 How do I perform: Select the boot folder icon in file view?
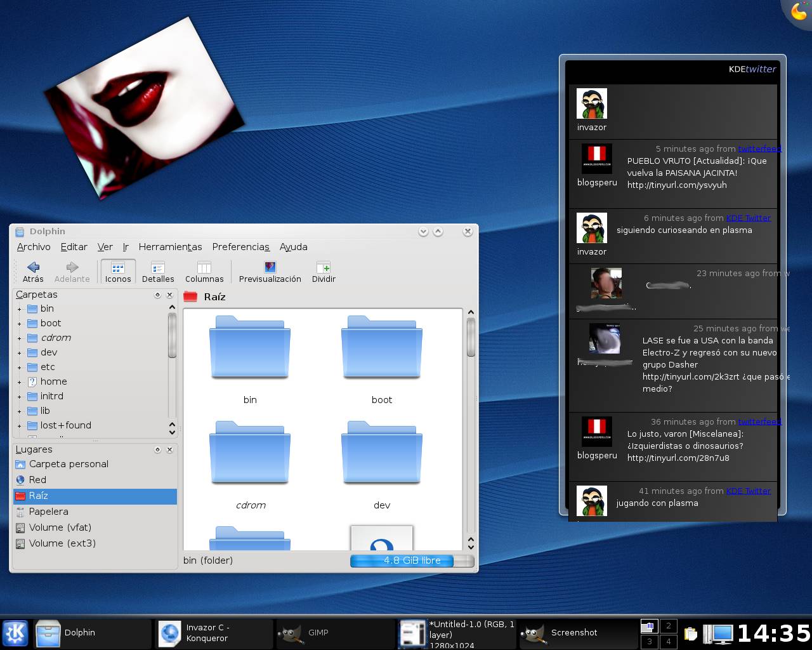point(382,347)
